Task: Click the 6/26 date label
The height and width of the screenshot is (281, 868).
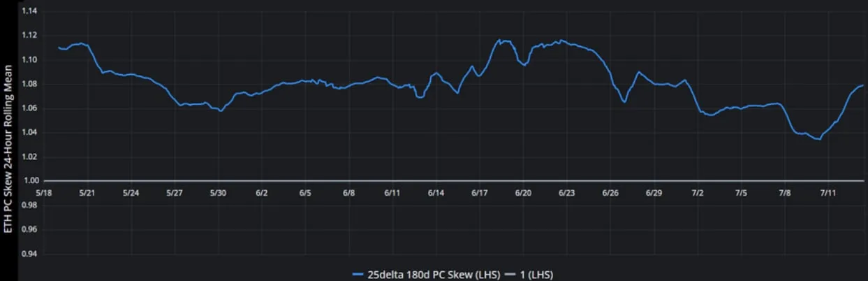Action: point(611,192)
